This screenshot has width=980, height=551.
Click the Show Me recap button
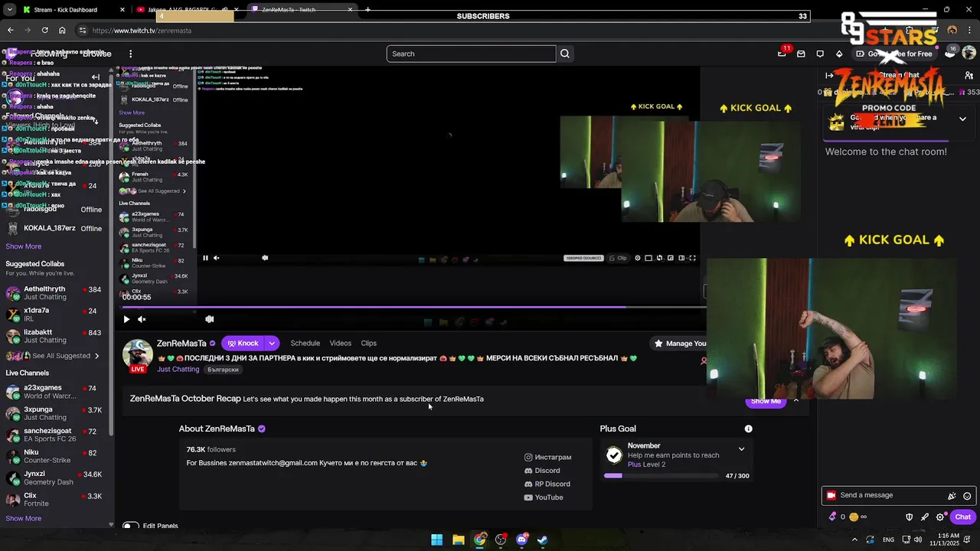(766, 401)
